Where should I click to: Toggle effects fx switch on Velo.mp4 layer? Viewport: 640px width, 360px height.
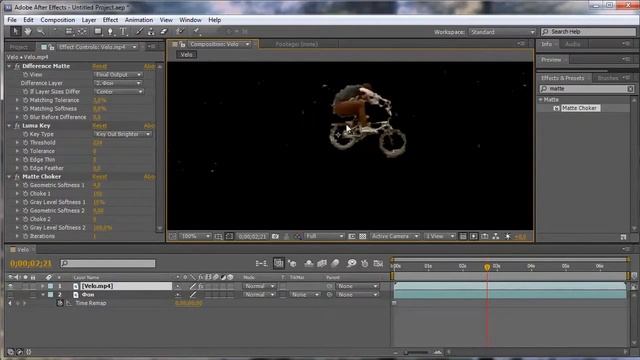pyautogui.click(x=201, y=286)
